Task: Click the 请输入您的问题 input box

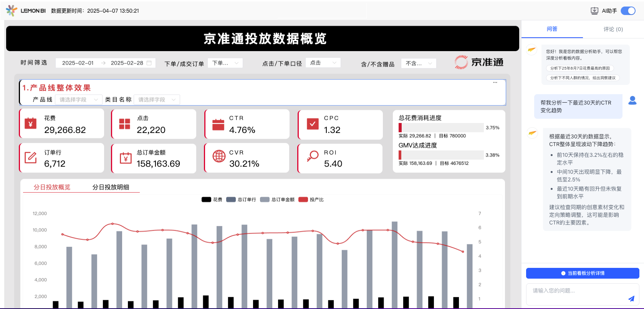Action: pos(583,294)
